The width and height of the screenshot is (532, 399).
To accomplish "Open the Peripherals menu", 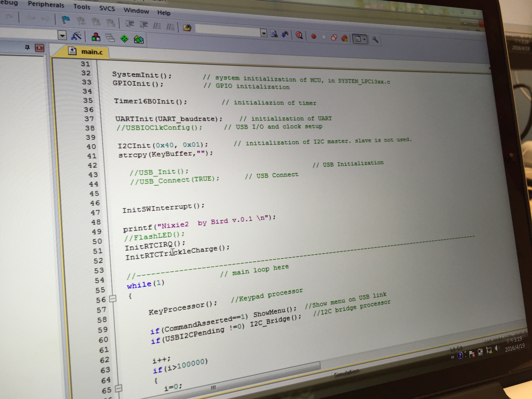I will click(46, 4).
